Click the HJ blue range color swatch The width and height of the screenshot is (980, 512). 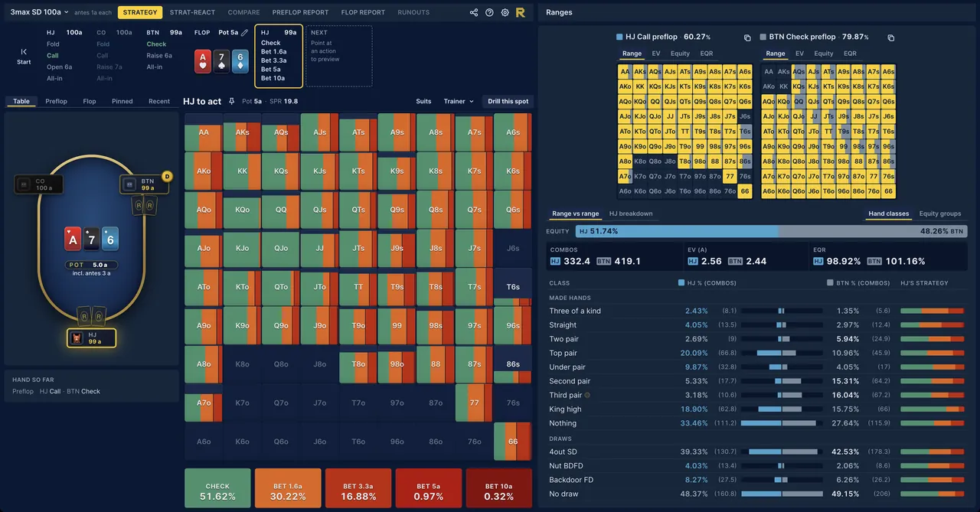click(x=619, y=37)
